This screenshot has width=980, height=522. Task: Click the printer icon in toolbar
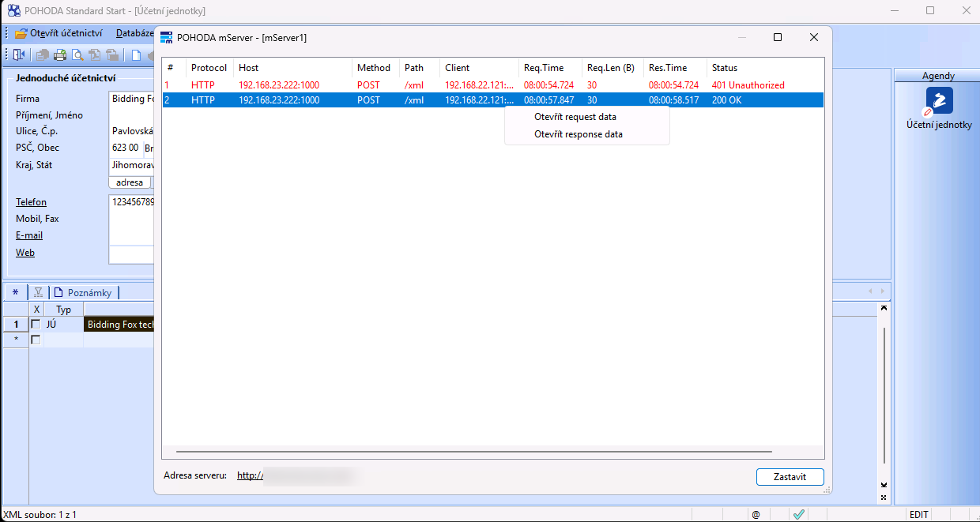point(60,54)
